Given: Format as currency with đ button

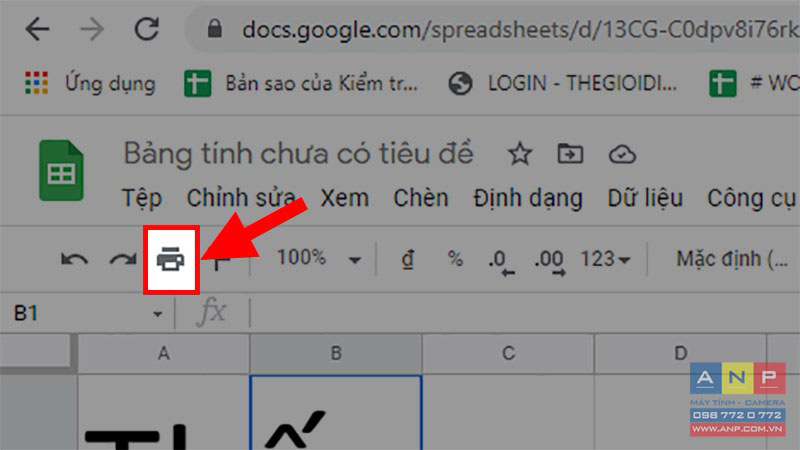Looking at the screenshot, I should (407, 259).
